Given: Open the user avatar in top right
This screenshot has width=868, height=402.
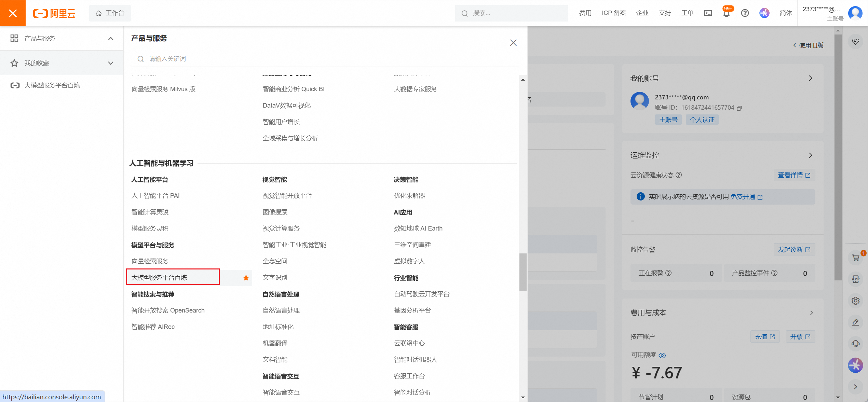Looking at the screenshot, I should click(x=855, y=13).
